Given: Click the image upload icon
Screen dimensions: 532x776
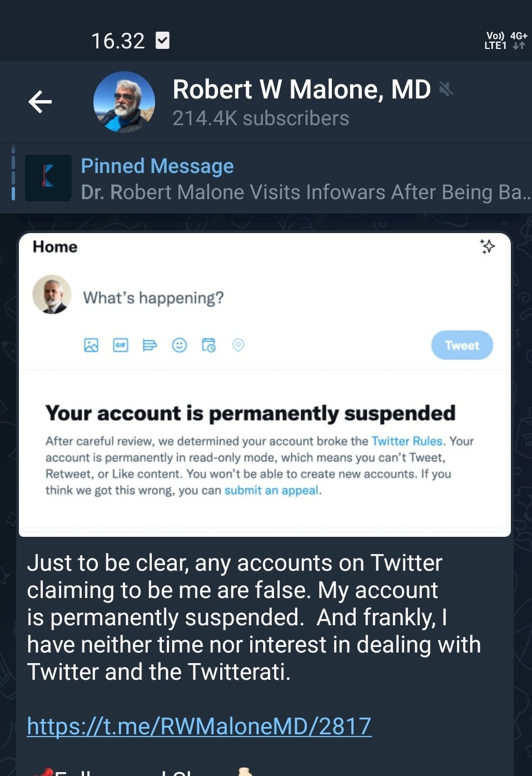Looking at the screenshot, I should 91,345.
